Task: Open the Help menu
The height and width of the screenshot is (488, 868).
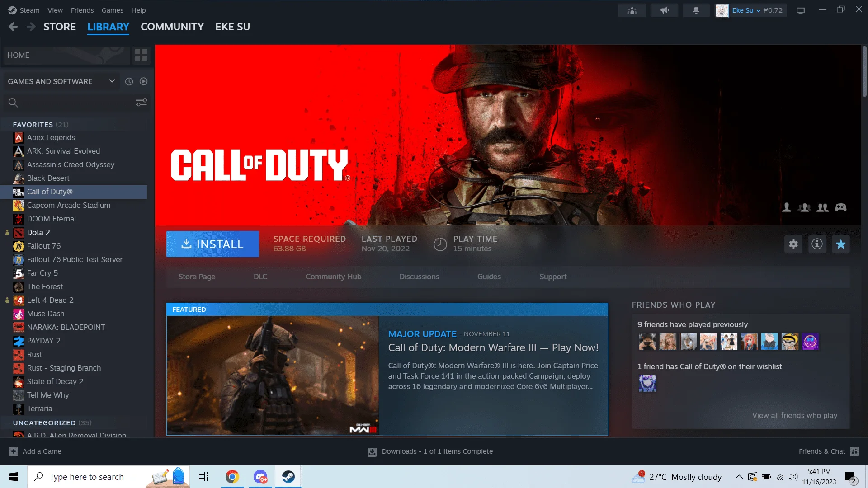Action: (x=138, y=10)
